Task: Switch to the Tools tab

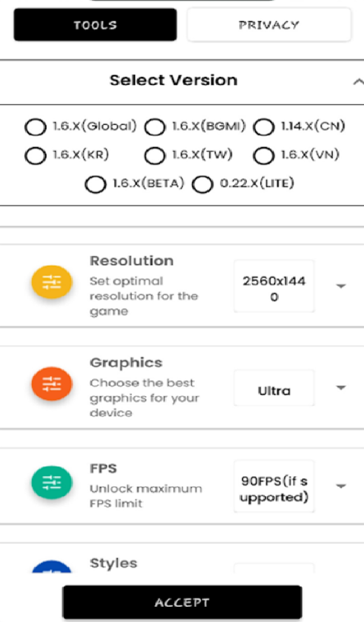Action: click(95, 25)
